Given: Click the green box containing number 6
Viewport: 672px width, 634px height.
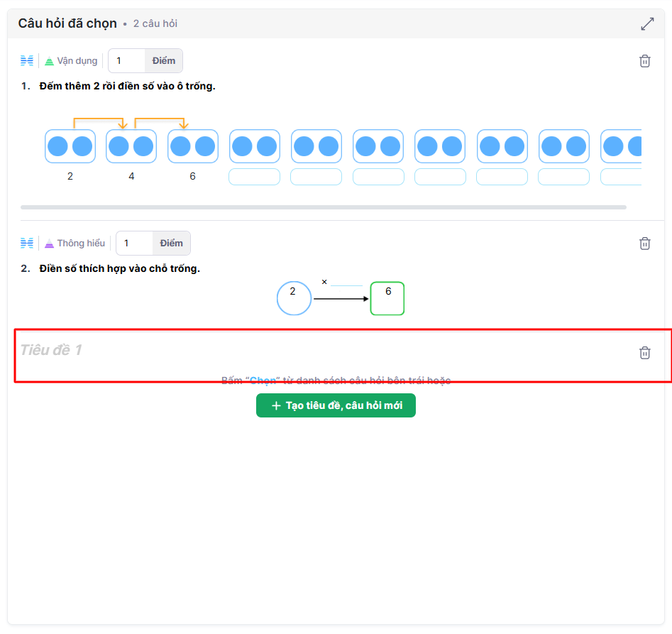Looking at the screenshot, I should click(387, 299).
